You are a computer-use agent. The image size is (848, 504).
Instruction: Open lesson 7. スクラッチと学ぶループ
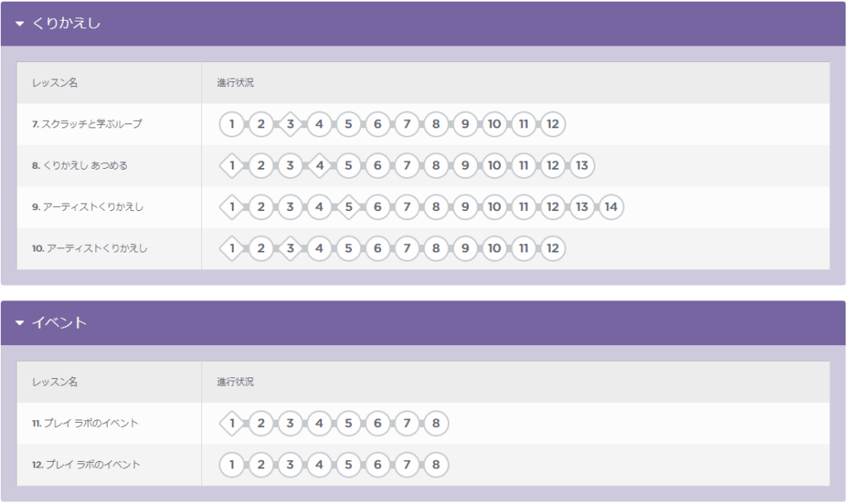87,124
